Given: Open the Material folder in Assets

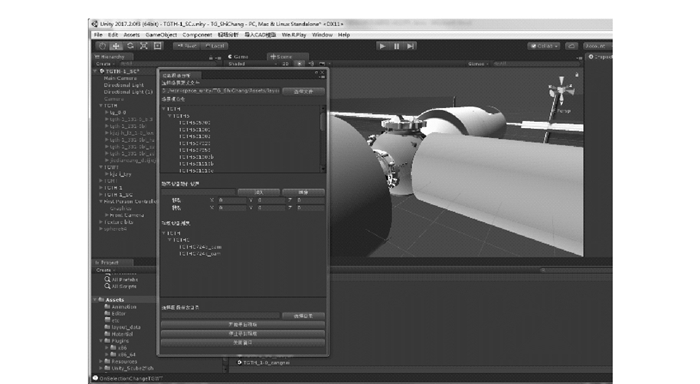Looking at the screenshot, I should 119,334.
